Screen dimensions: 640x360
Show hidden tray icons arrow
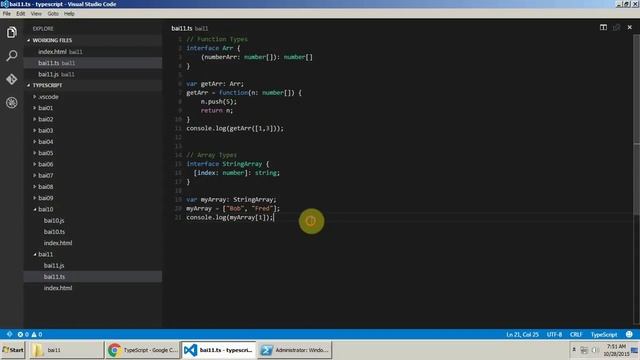coord(574,350)
